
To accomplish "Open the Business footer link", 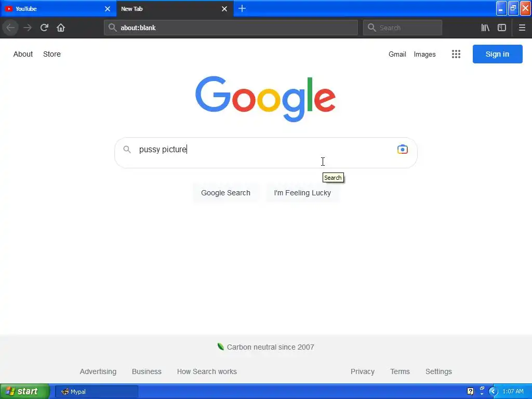I will [147, 371].
